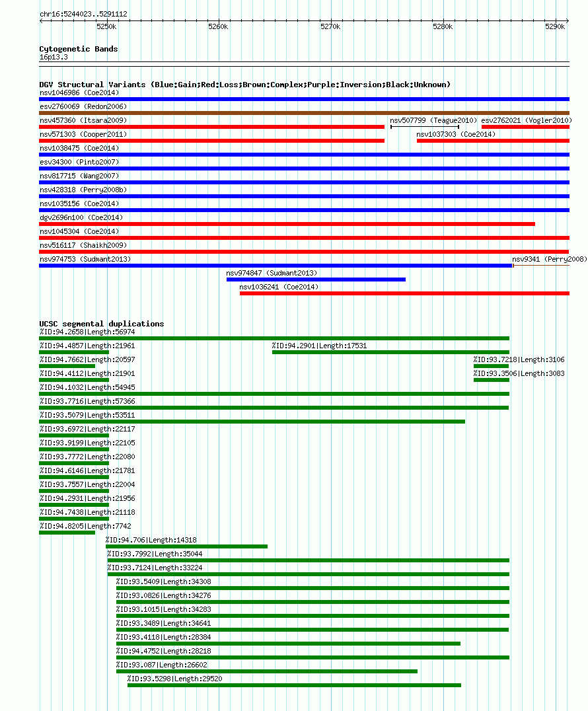Click duplication %ID:94.4112 Length:21901

(x=87, y=373)
